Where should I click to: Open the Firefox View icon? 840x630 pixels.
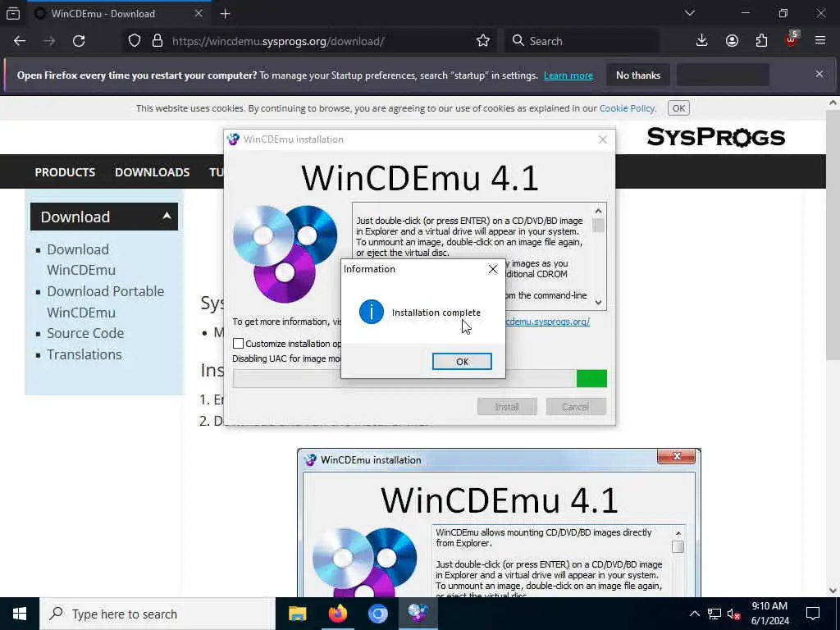pos(13,14)
